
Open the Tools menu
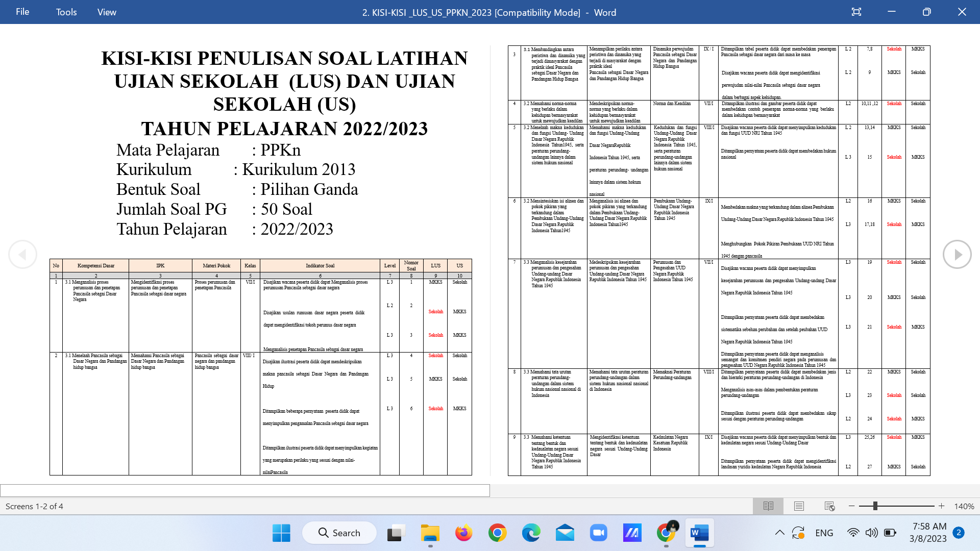point(66,12)
